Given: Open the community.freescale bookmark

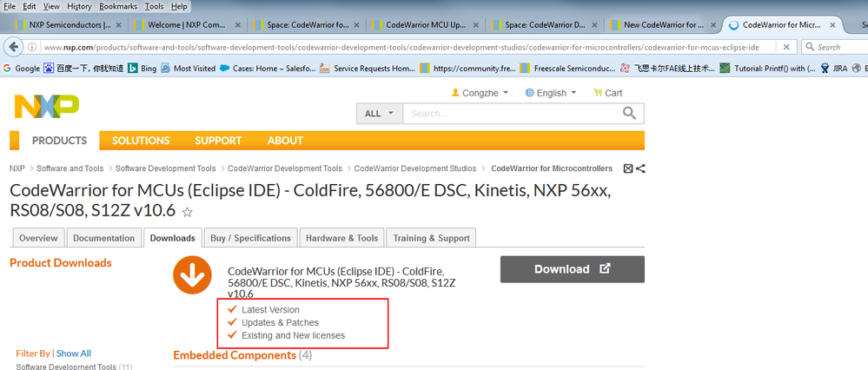Looking at the screenshot, I should [468, 69].
